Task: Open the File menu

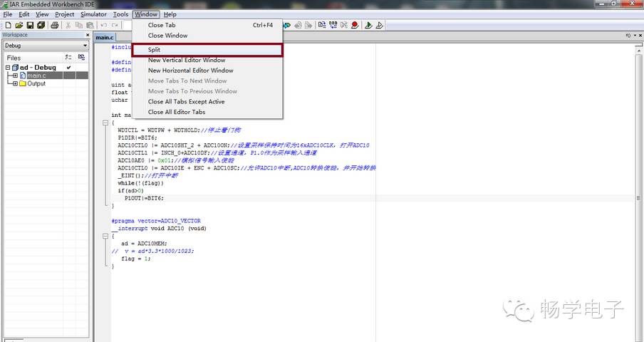Action: tap(8, 14)
